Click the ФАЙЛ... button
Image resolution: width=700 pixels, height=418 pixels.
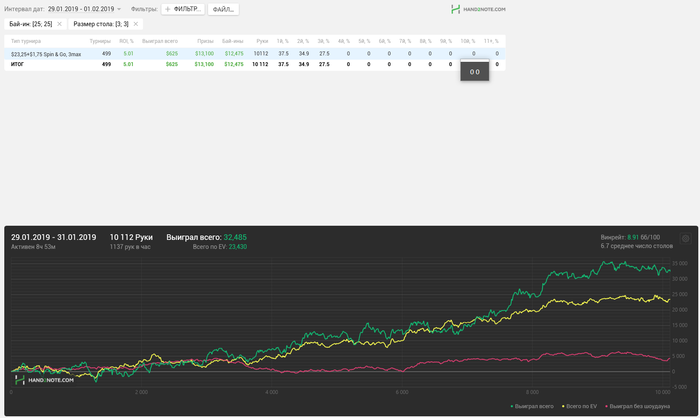(x=223, y=9)
